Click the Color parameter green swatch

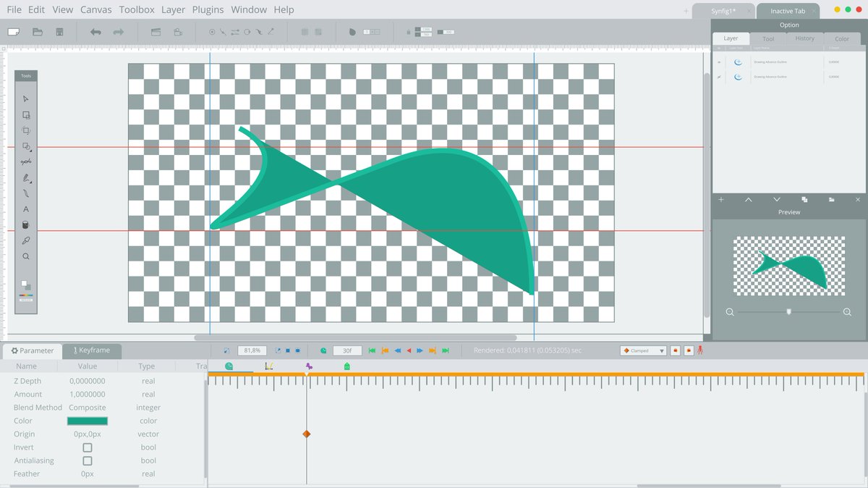pyautogui.click(x=88, y=421)
